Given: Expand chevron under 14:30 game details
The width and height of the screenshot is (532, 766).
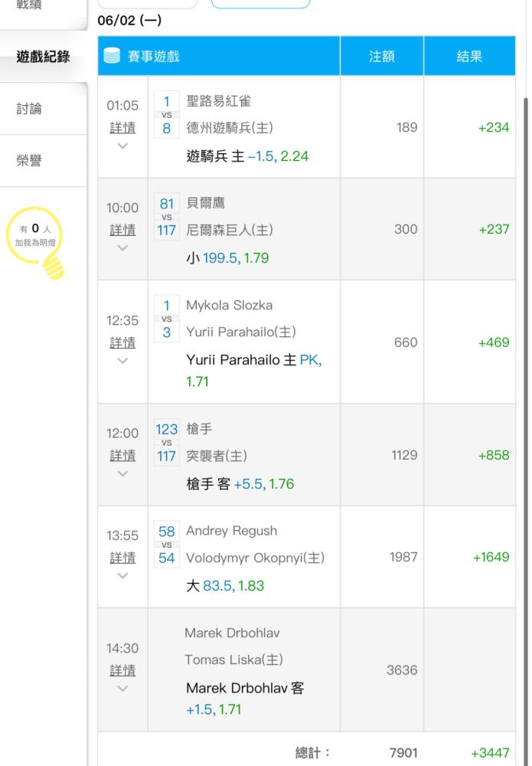Looking at the screenshot, I should (x=122, y=689).
